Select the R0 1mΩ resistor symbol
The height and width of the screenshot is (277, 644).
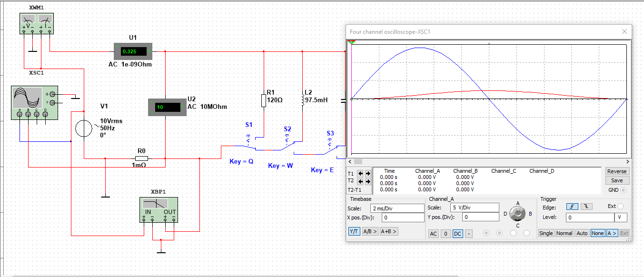click(141, 158)
